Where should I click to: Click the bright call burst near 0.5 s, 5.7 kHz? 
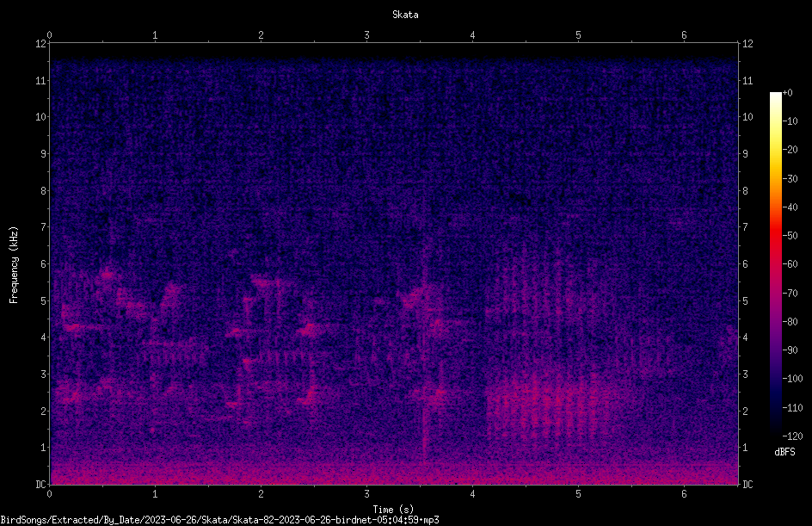click(x=108, y=274)
